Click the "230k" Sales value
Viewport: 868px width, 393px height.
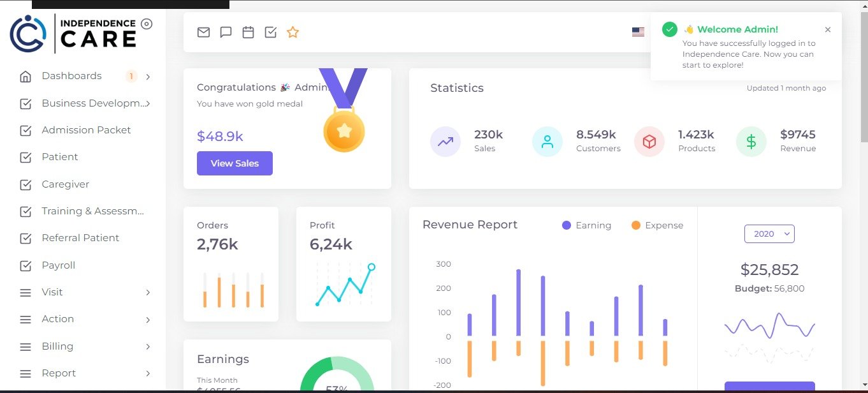[489, 135]
